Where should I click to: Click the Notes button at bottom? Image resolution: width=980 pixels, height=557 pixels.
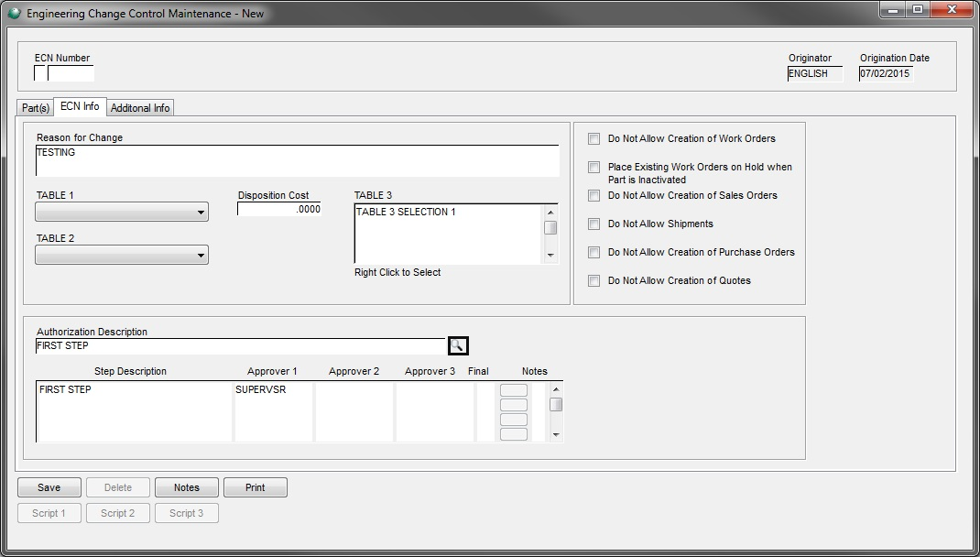(186, 487)
